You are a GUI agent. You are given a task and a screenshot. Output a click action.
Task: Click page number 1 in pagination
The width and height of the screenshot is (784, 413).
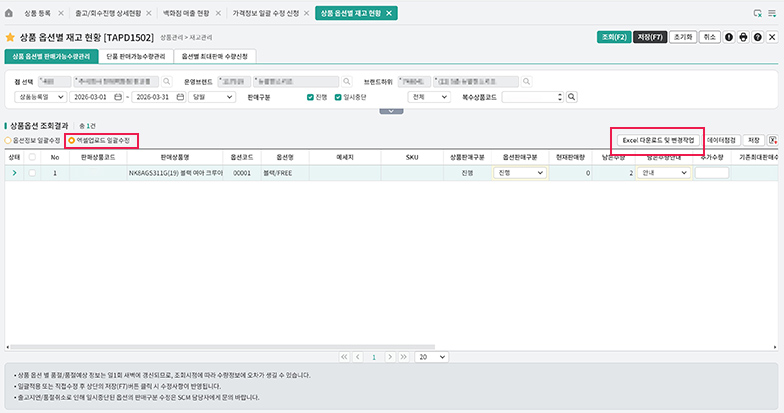[x=374, y=357]
